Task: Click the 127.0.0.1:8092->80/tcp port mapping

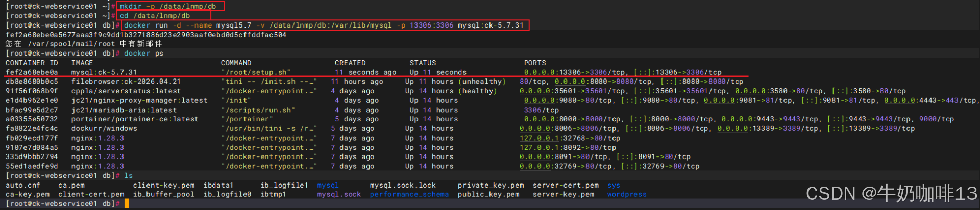Action: click(x=568, y=147)
